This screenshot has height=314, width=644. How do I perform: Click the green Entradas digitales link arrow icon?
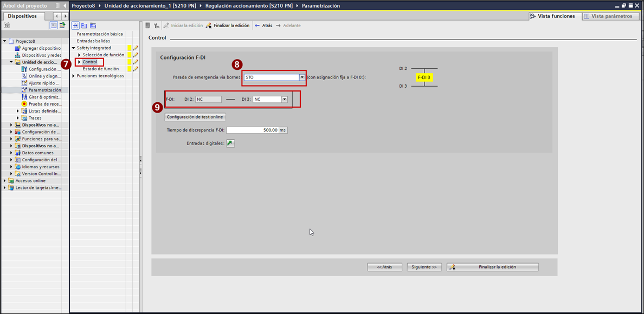pos(230,143)
